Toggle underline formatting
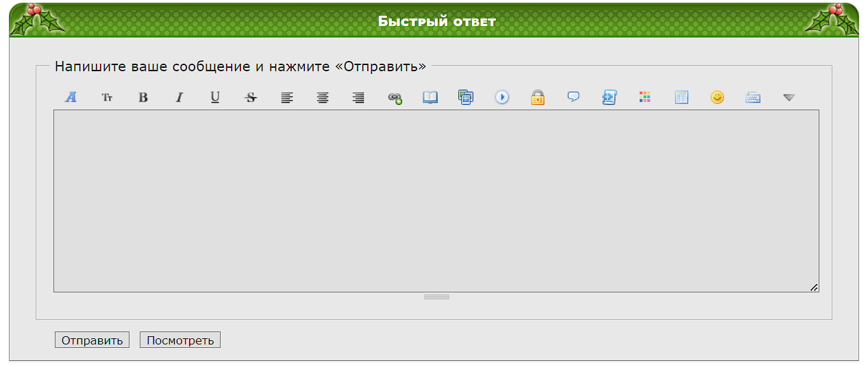 coord(215,97)
